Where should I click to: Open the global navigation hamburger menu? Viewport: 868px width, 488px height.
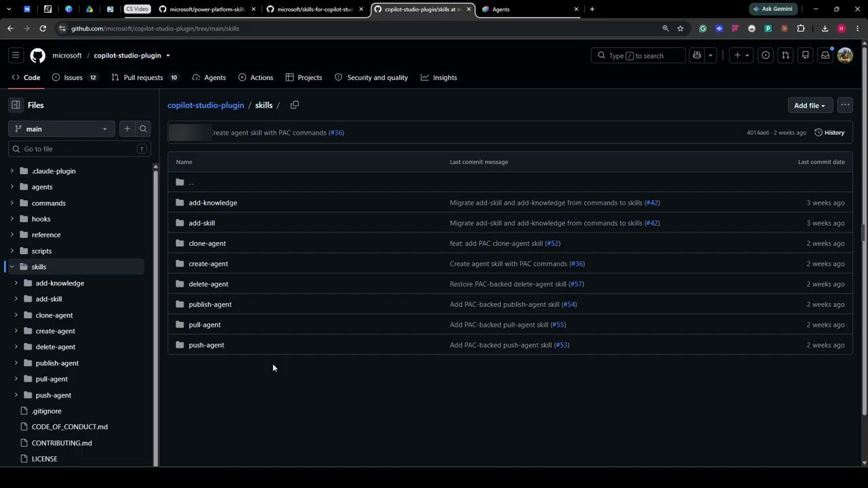[x=16, y=56]
